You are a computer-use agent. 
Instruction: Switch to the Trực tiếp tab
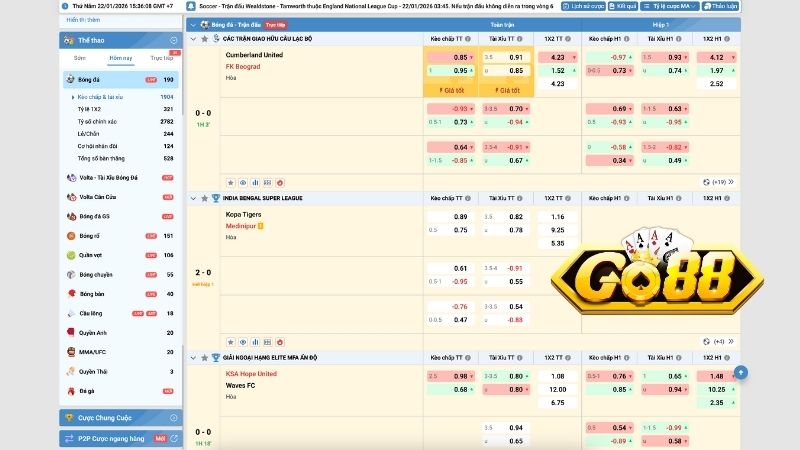[x=162, y=58]
